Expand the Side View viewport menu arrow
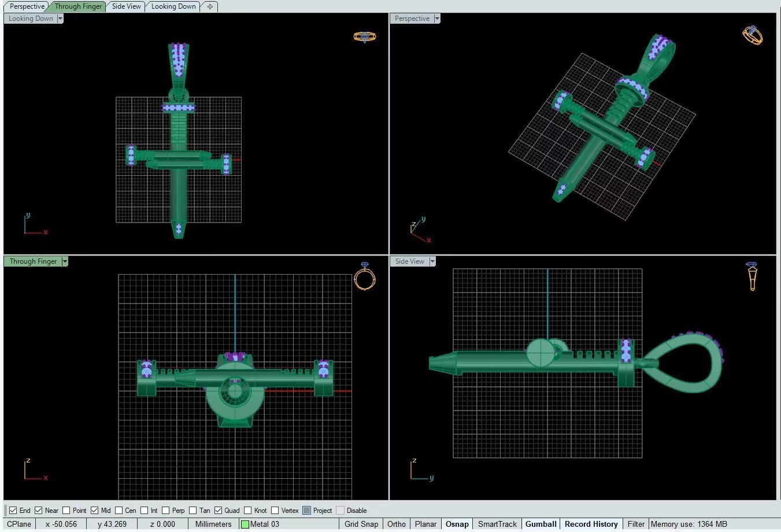Viewport: 781px width, 532px height. 432,261
